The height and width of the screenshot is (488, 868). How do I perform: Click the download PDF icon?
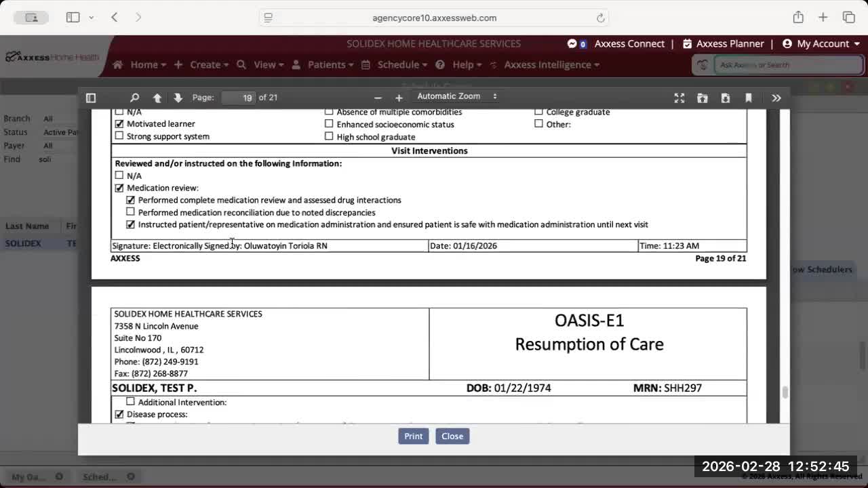[x=725, y=98]
